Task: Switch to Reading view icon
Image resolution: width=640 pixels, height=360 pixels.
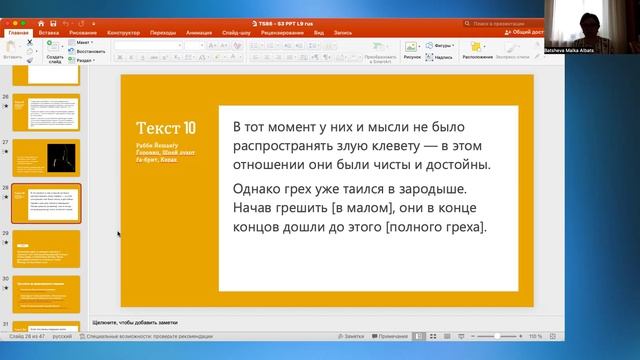Action: pyautogui.click(x=447, y=336)
